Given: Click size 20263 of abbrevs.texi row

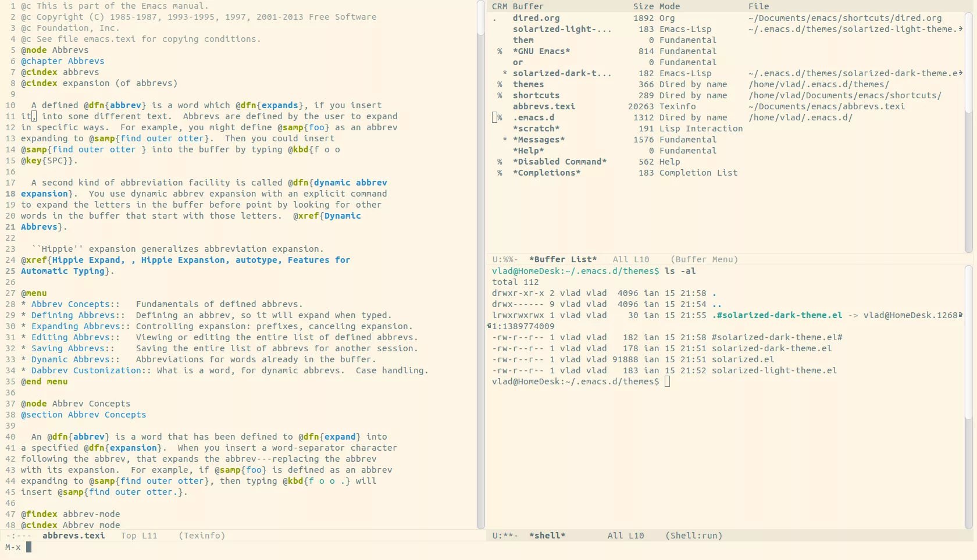Looking at the screenshot, I should click(x=641, y=106).
